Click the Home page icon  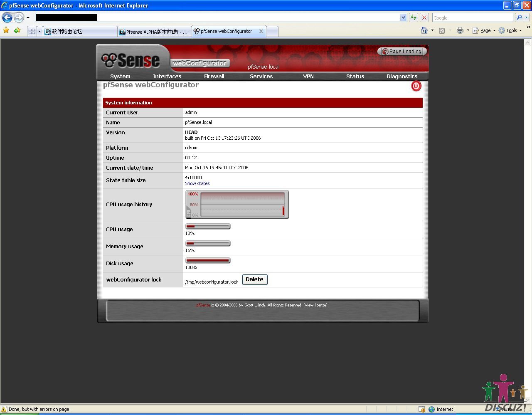pos(424,30)
